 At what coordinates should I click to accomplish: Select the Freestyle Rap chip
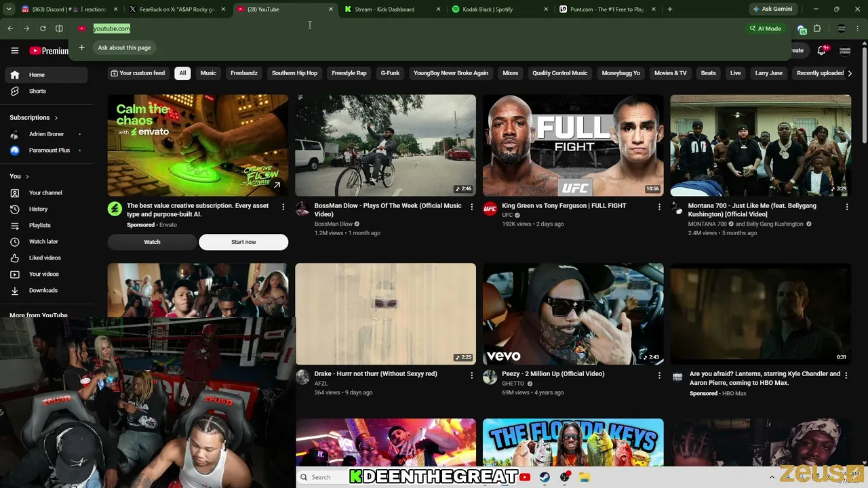[x=349, y=73]
